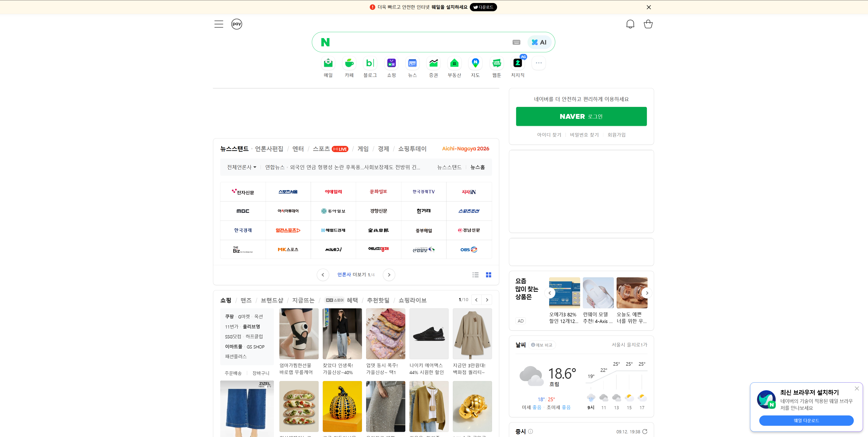Expand more services via three-dot button

pyautogui.click(x=538, y=63)
